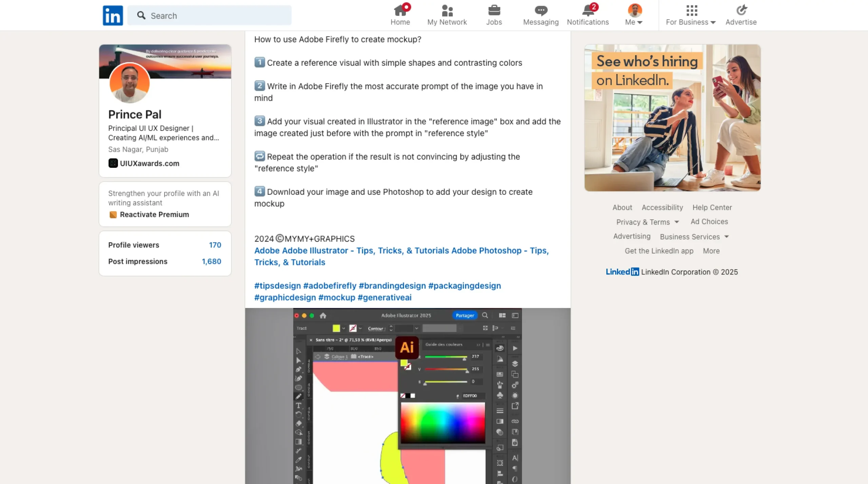Open Post impressions stats

138,261
